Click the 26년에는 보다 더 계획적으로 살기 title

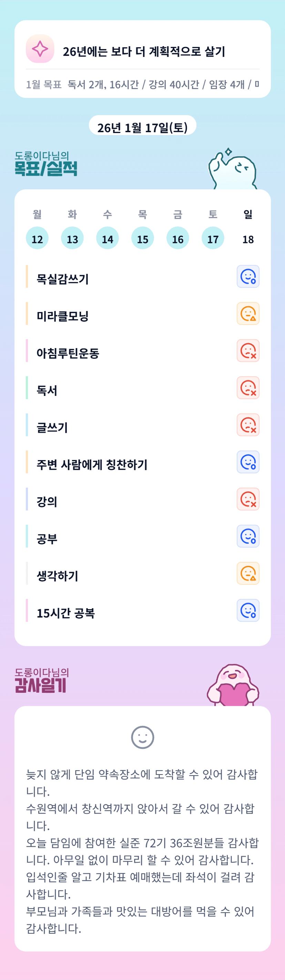(144, 51)
